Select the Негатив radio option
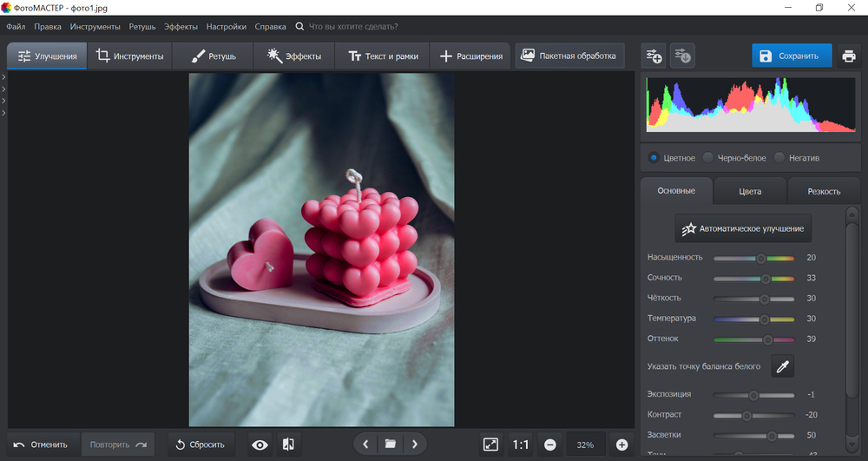868x461 pixels. (x=779, y=158)
